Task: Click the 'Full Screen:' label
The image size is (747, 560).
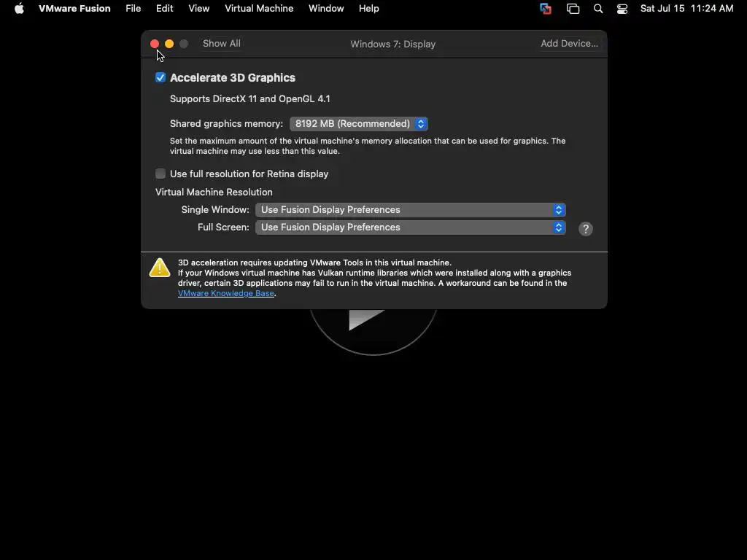Action: click(223, 227)
